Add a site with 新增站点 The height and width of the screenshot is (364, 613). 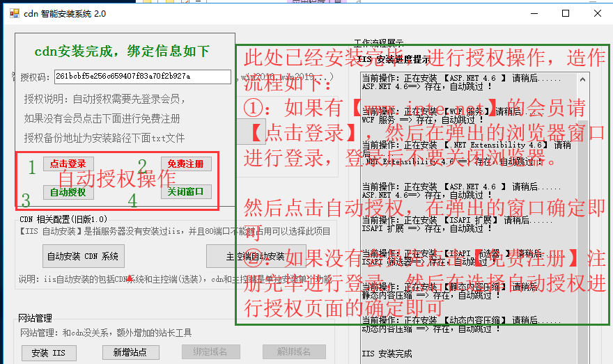click(130, 353)
